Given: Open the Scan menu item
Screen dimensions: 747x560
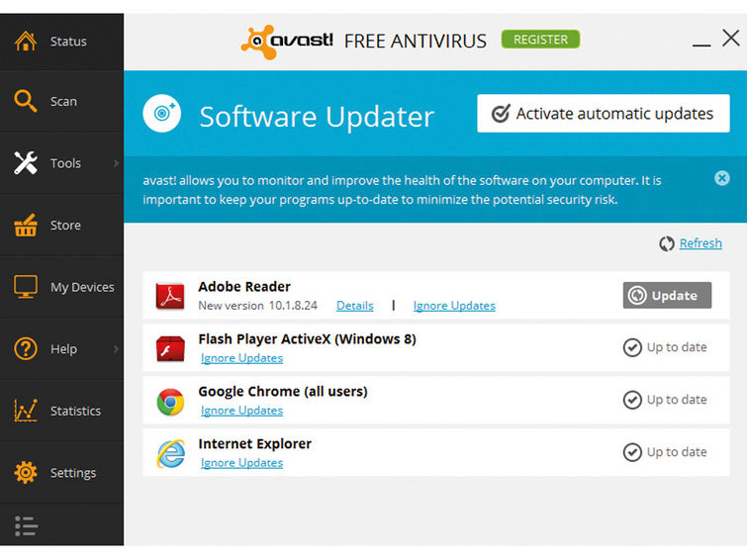Looking at the screenshot, I should click(62, 102).
